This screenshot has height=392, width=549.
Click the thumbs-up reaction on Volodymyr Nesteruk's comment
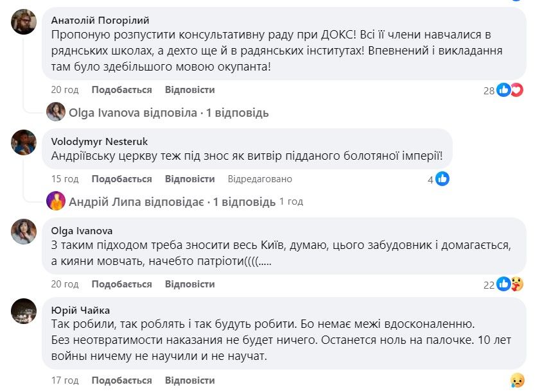[442, 178]
